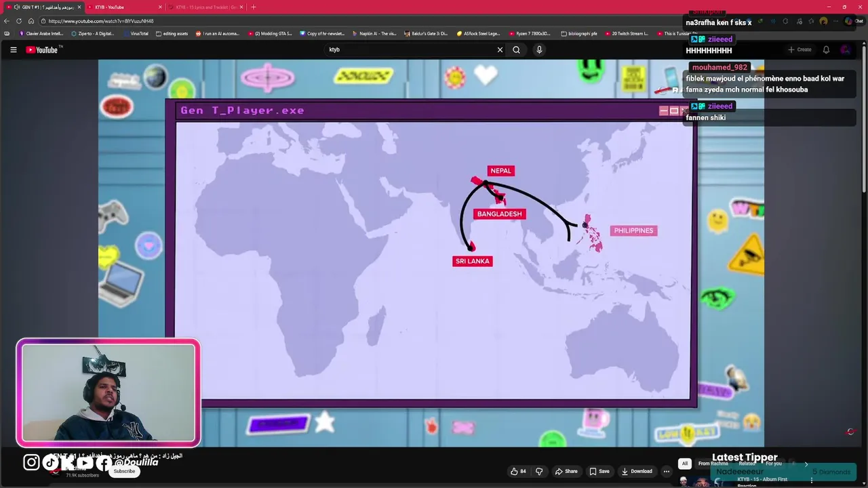868x488 pixels.
Task: Run the search with the magnifier button
Action: pos(516,49)
